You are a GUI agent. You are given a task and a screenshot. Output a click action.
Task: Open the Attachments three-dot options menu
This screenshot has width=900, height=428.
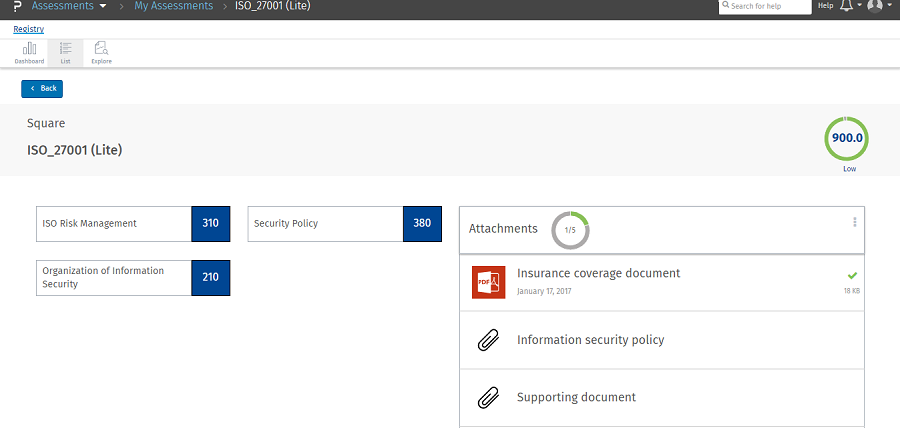pyautogui.click(x=854, y=222)
